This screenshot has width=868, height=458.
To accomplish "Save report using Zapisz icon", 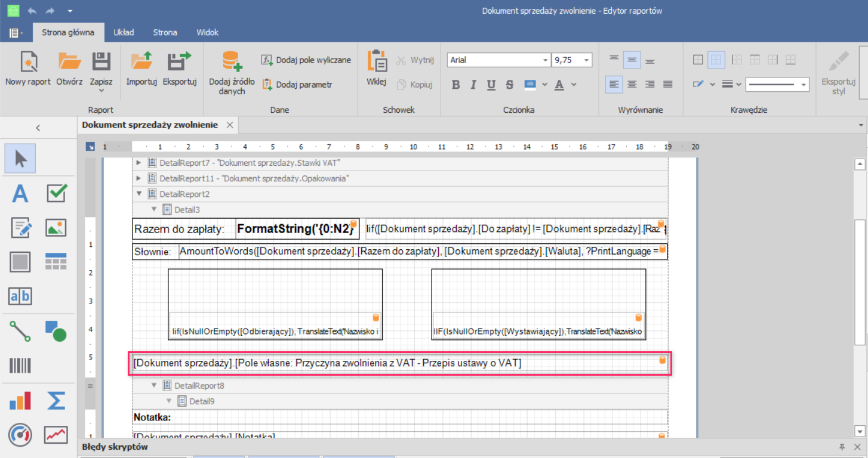I will [x=101, y=61].
